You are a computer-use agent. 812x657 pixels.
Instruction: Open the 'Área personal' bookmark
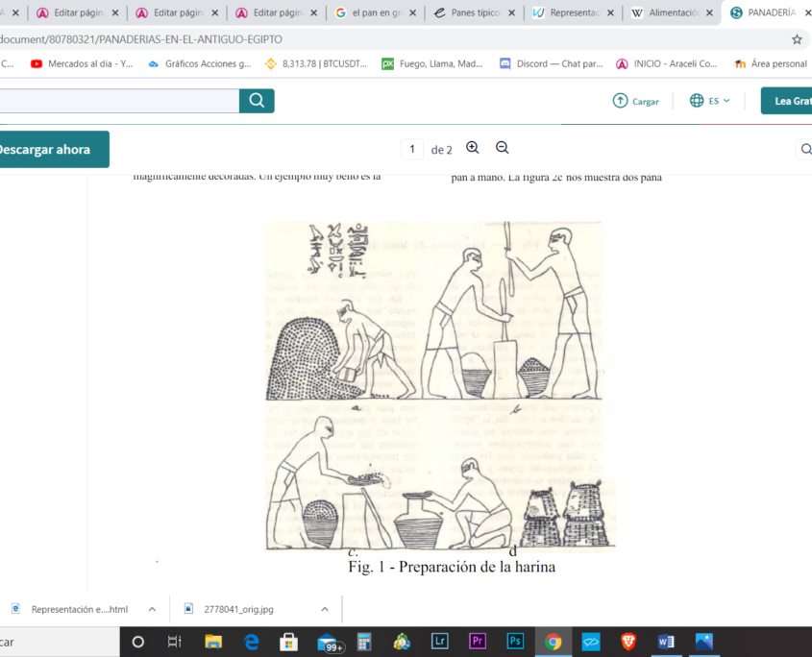click(771, 63)
